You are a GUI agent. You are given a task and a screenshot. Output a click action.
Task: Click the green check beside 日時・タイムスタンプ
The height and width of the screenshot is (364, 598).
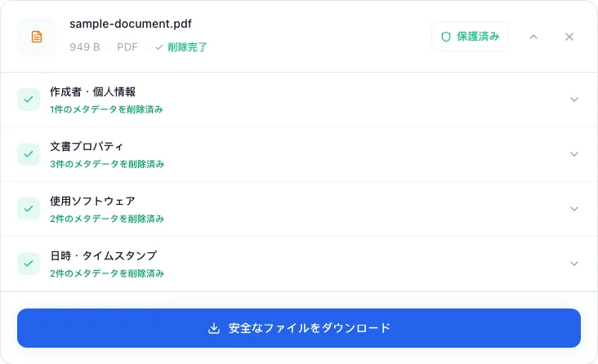(29, 264)
